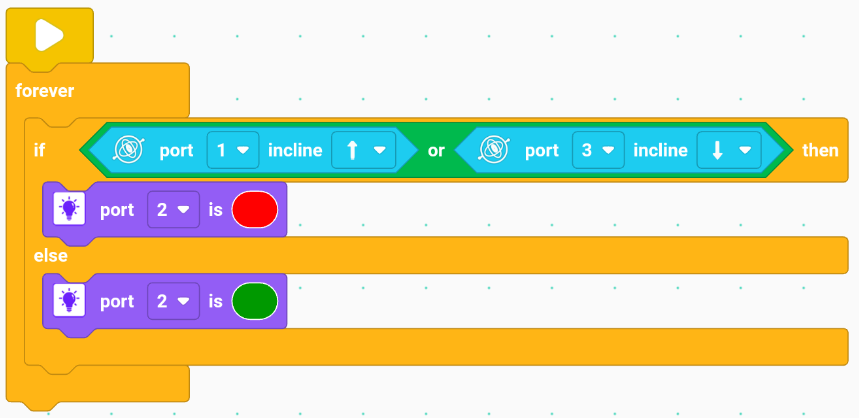Click the 'else' label of the if block
The image size is (859, 418).
50,255
